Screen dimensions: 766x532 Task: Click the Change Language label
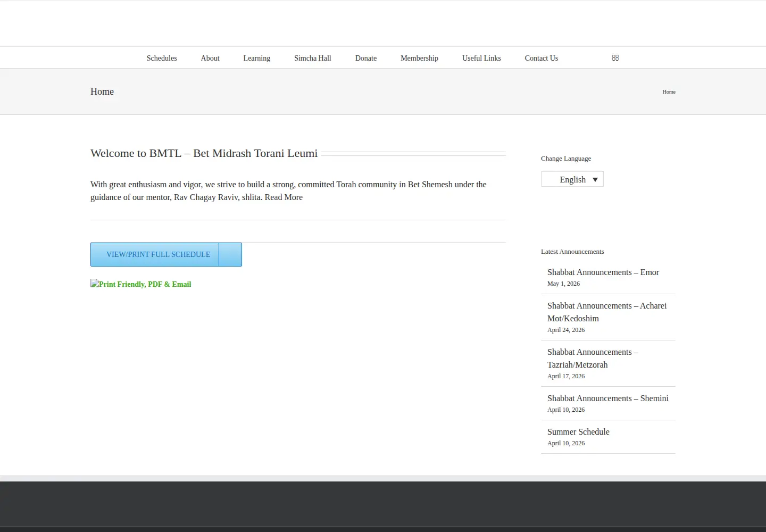pyautogui.click(x=566, y=159)
